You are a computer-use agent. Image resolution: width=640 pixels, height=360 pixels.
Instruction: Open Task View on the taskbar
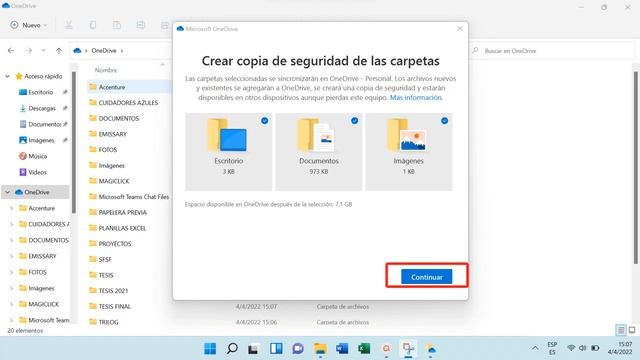click(x=254, y=349)
